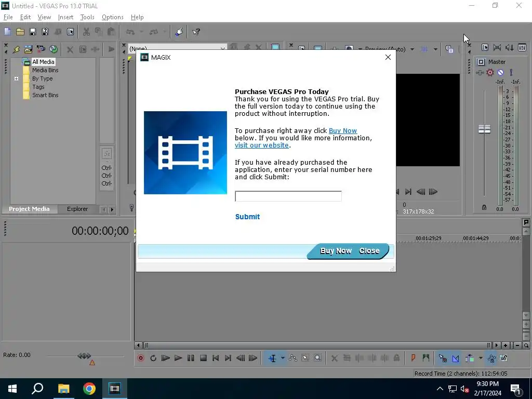The width and height of the screenshot is (532, 399).
Task: Open the Properties icon in main toolbar
Action: click(x=70, y=32)
